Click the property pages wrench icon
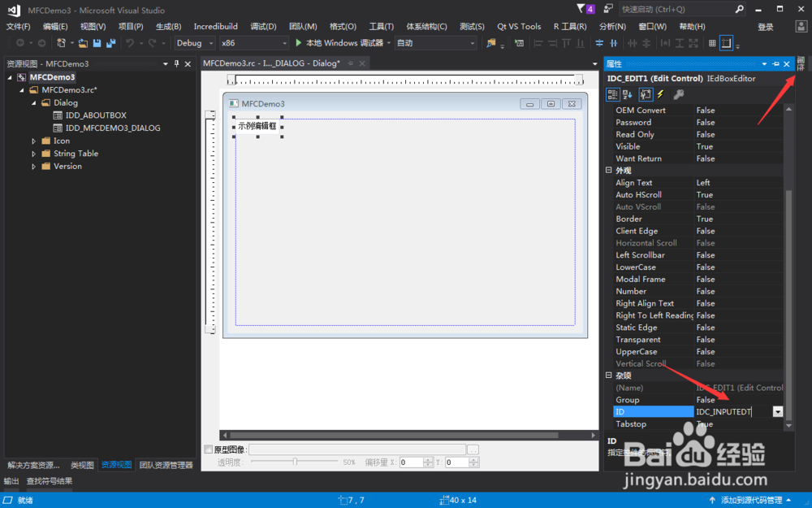The image size is (812, 508). tap(678, 94)
